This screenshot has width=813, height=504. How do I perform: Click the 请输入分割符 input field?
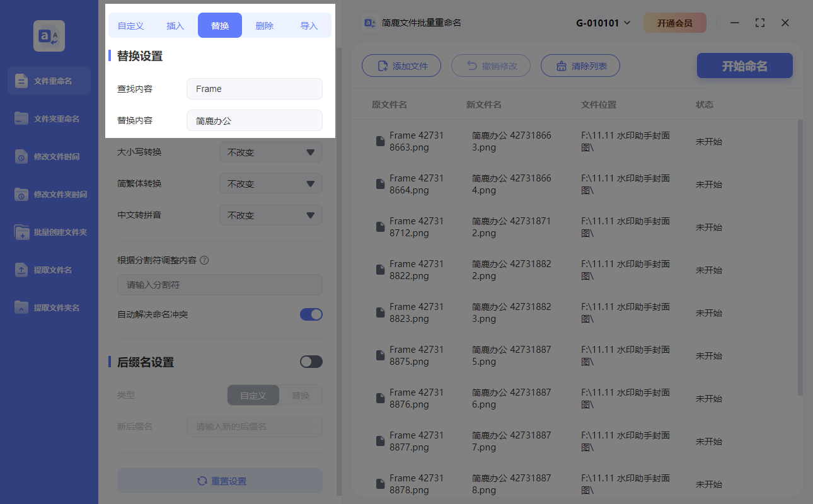pyautogui.click(x=220, y=285)
